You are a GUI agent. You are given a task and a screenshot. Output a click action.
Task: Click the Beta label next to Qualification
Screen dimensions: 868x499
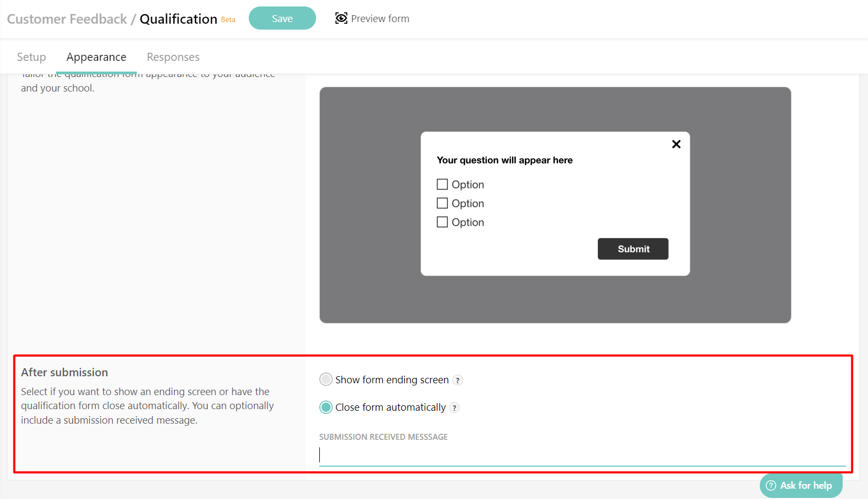point(228,19)
